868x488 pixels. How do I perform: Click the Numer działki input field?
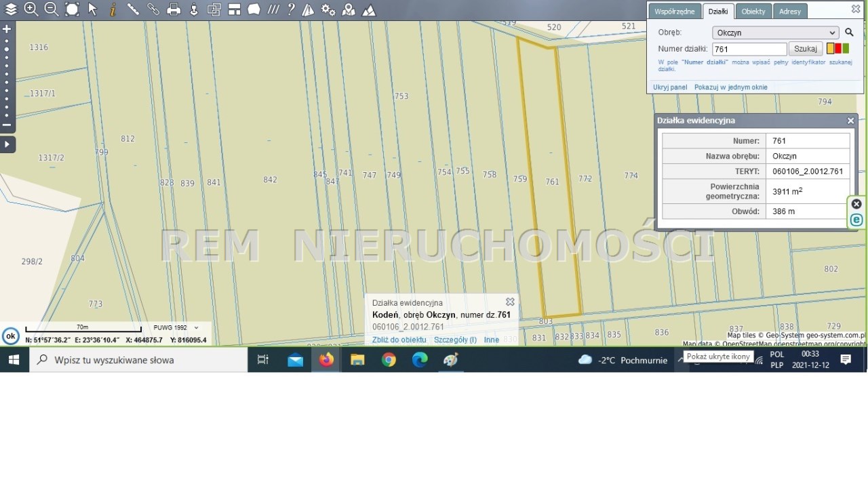(749, 49)
